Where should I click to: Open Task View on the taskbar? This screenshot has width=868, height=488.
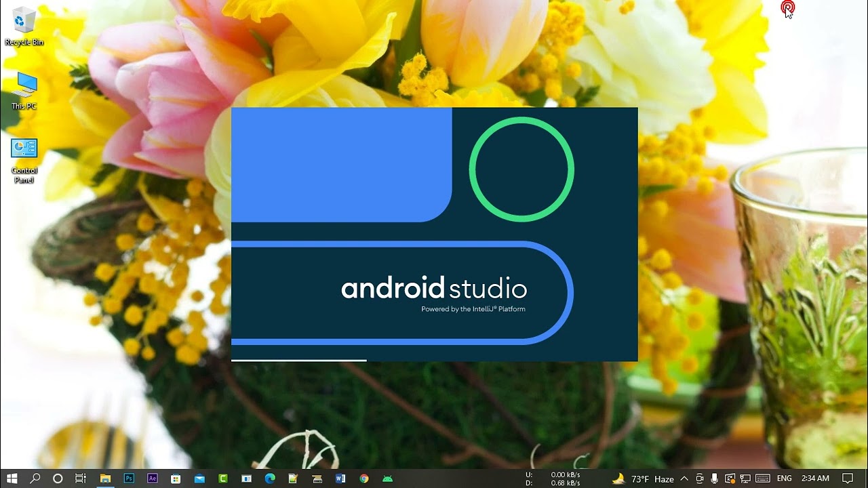pyautogui.click(x=81, y=479)
